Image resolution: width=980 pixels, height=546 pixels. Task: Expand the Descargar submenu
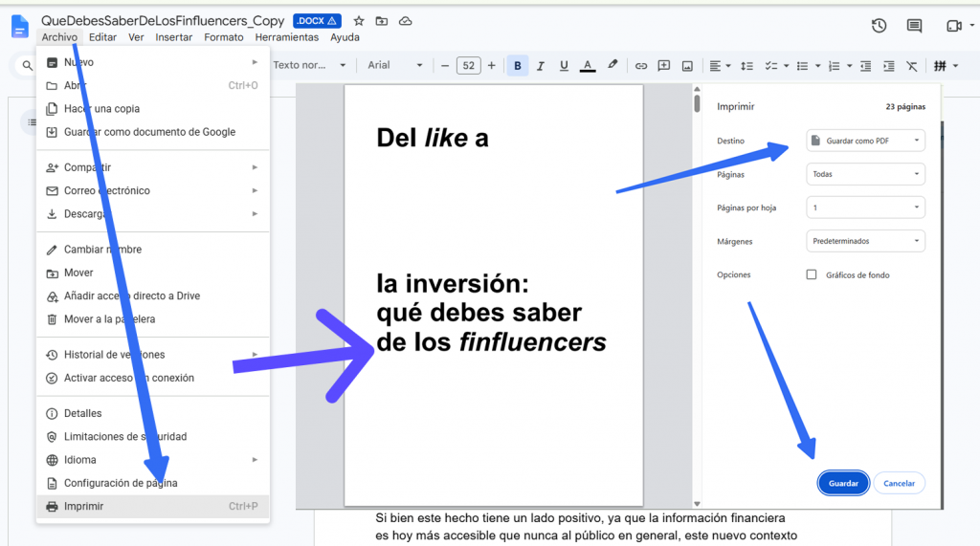153,213
